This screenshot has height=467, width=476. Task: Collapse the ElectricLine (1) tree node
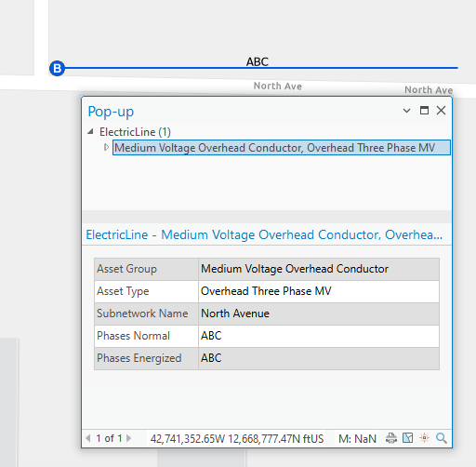coord(90,132)
